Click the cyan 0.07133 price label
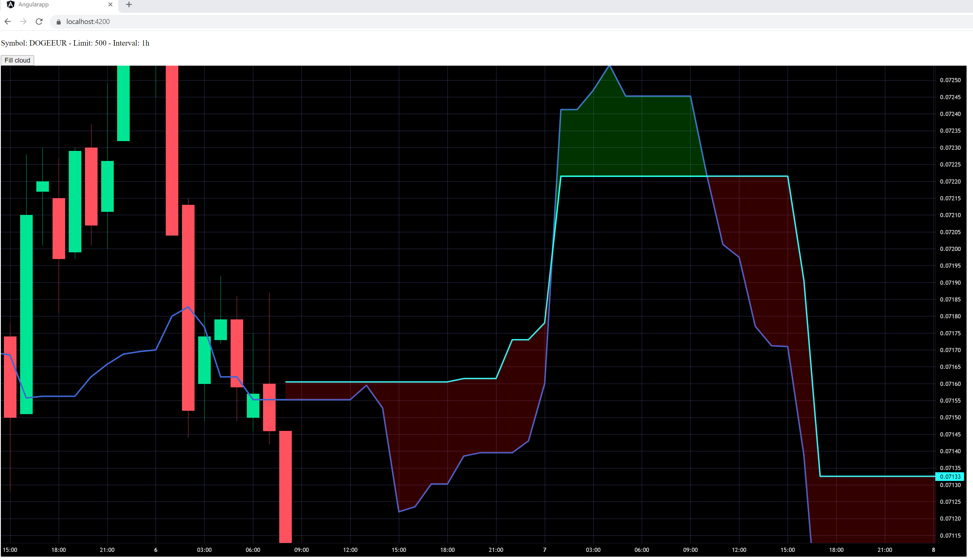 click(949, 476)
